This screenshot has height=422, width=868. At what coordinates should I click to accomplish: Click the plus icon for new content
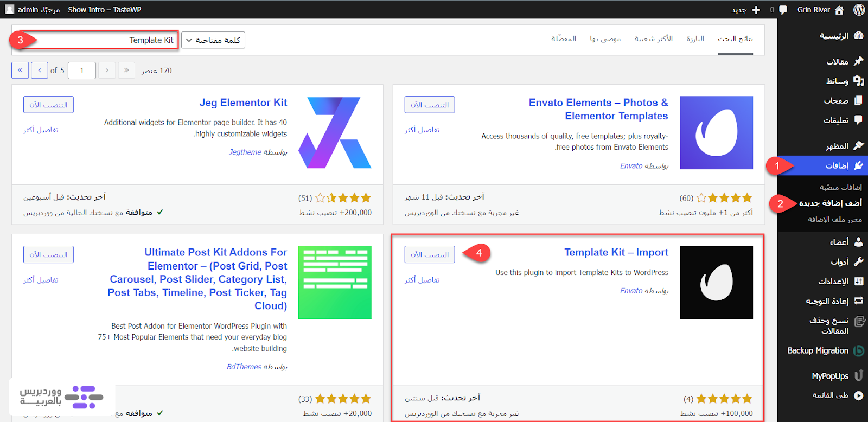point(756,10)
